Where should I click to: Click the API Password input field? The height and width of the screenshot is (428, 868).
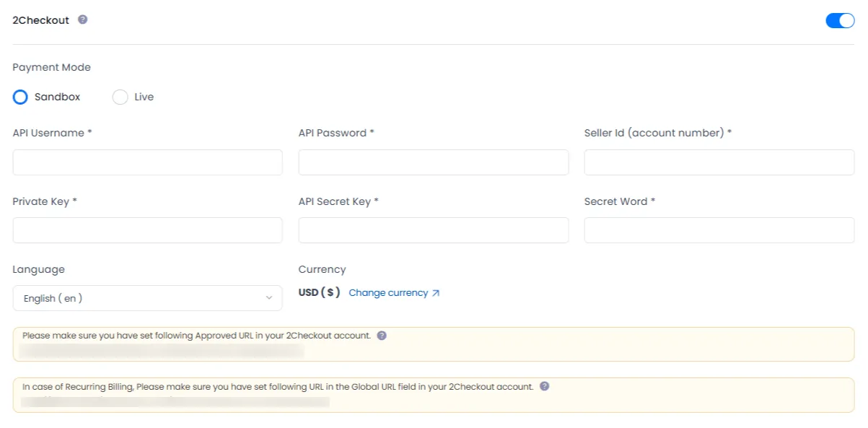pos(433,162)
